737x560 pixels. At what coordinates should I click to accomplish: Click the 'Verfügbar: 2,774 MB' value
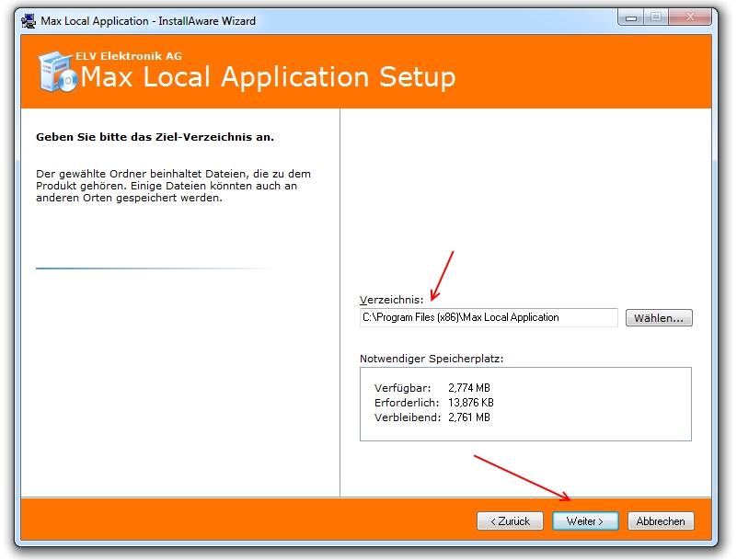click(469, 388)
